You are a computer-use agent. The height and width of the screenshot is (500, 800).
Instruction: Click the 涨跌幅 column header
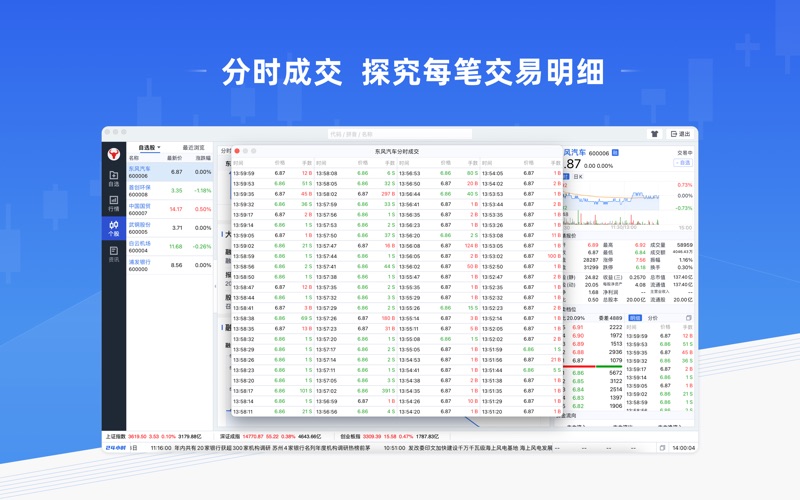click(x=203, y=158)
